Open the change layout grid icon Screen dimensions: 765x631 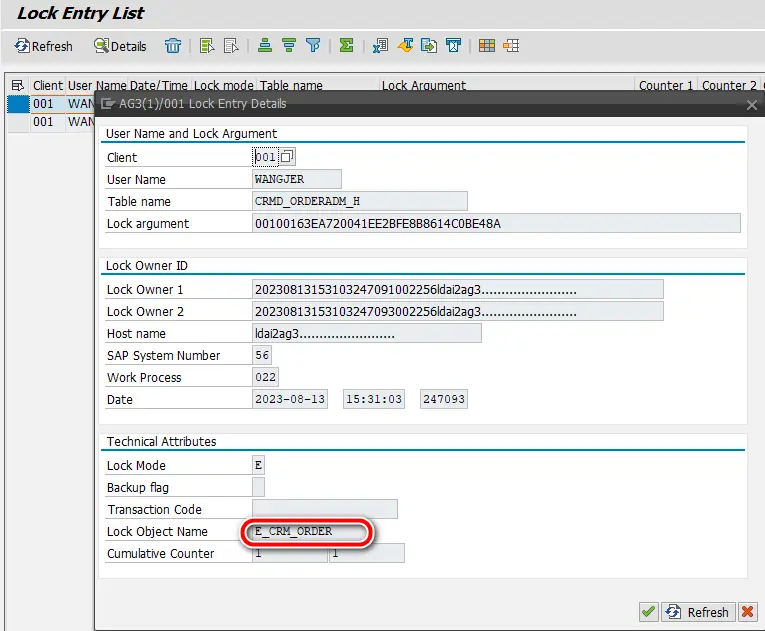pyautogui.click(x=486, y=45)
